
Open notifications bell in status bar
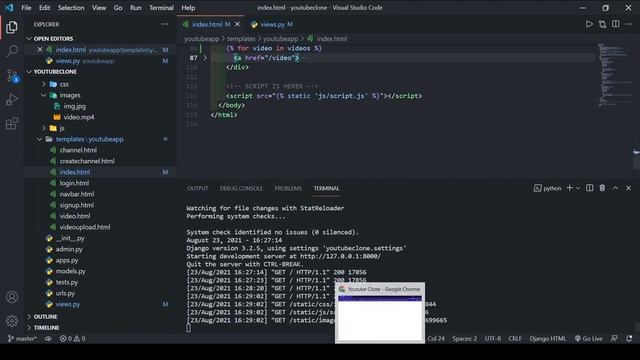(629, 338)
